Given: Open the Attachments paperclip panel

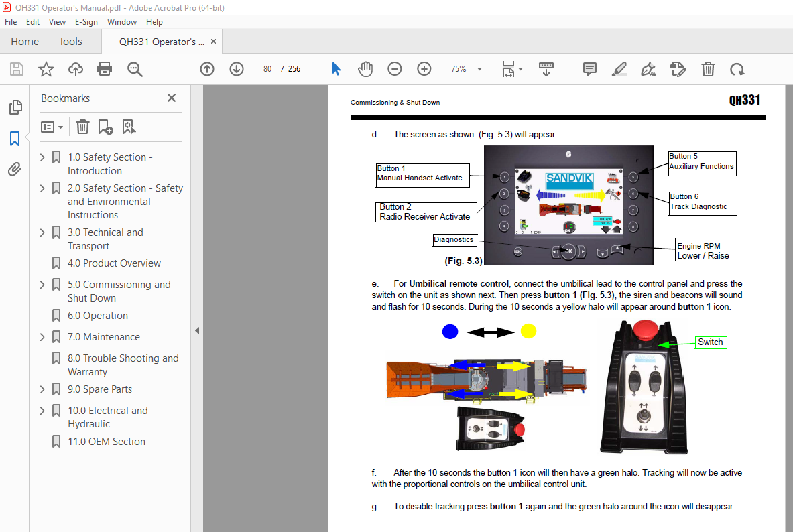Looking at the screenshot, I should pos(15,169).
